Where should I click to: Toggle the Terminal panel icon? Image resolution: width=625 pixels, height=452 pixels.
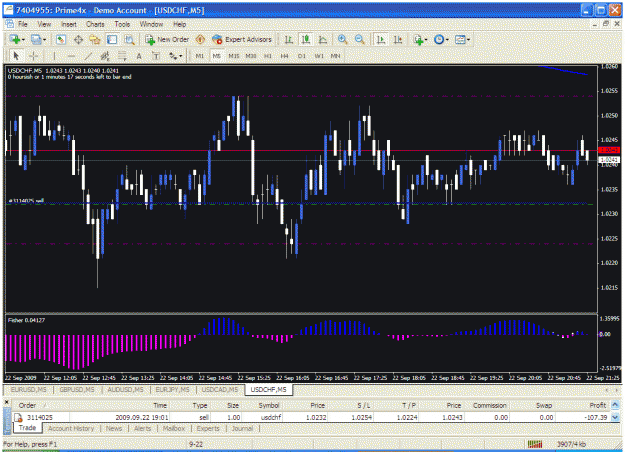[112, 39]
